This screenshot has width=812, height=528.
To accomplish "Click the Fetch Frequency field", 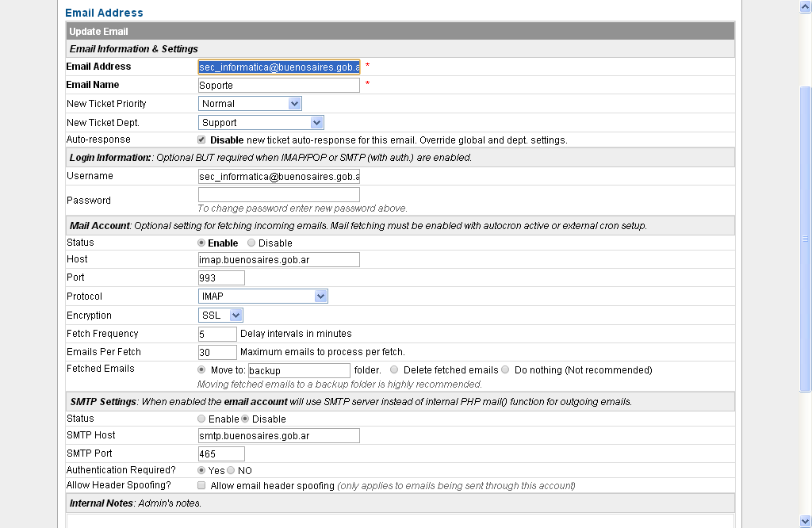I will pyautogui.click(x=217, y=334).
